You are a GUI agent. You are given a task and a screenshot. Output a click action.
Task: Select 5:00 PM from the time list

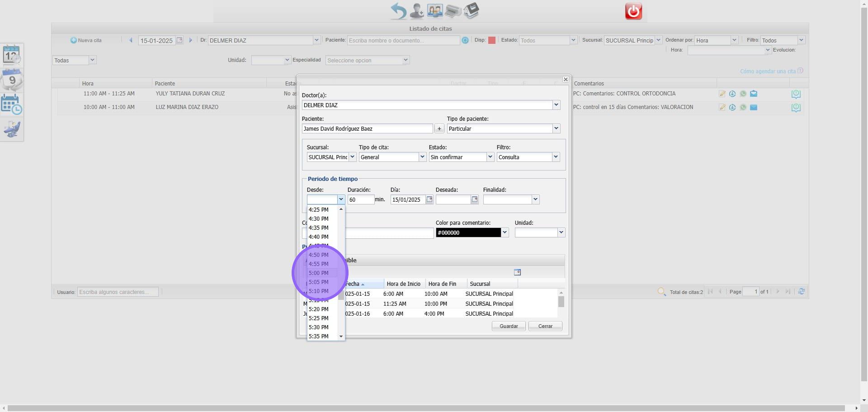pos(319,273)
